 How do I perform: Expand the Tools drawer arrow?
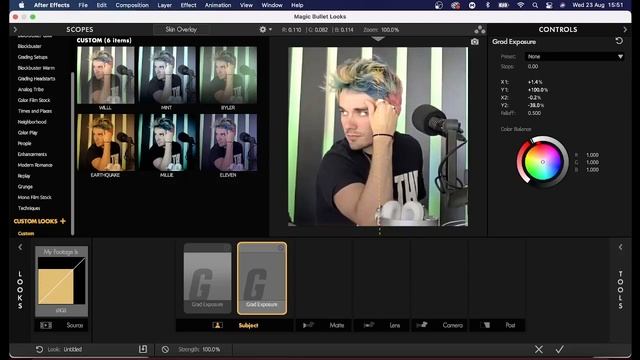point(620,247)
